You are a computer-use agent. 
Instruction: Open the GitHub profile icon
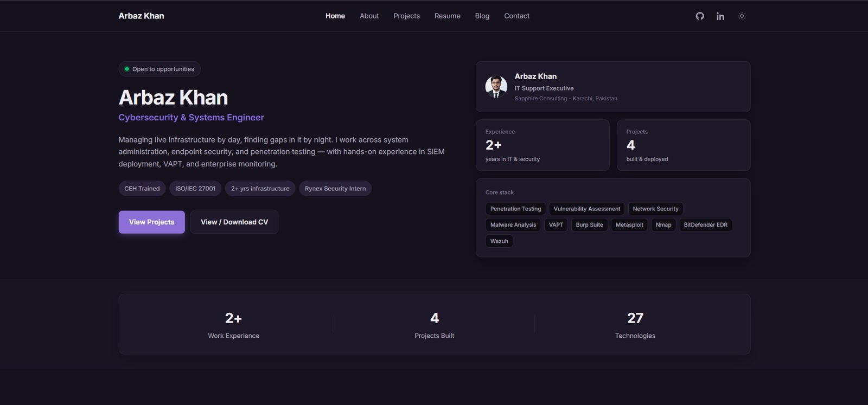pos(700,16)
